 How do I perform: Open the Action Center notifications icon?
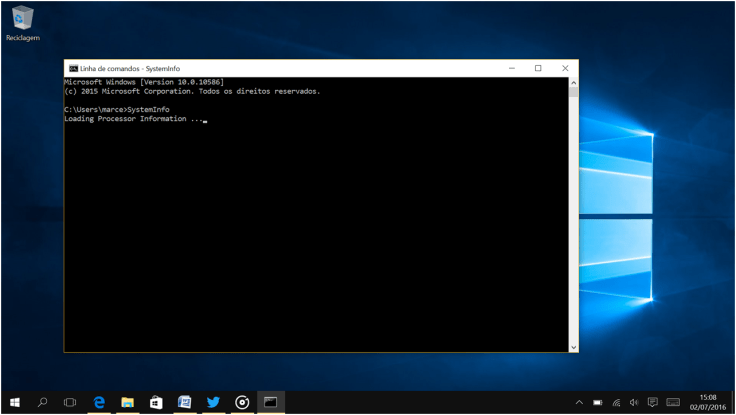click(652, 402)
